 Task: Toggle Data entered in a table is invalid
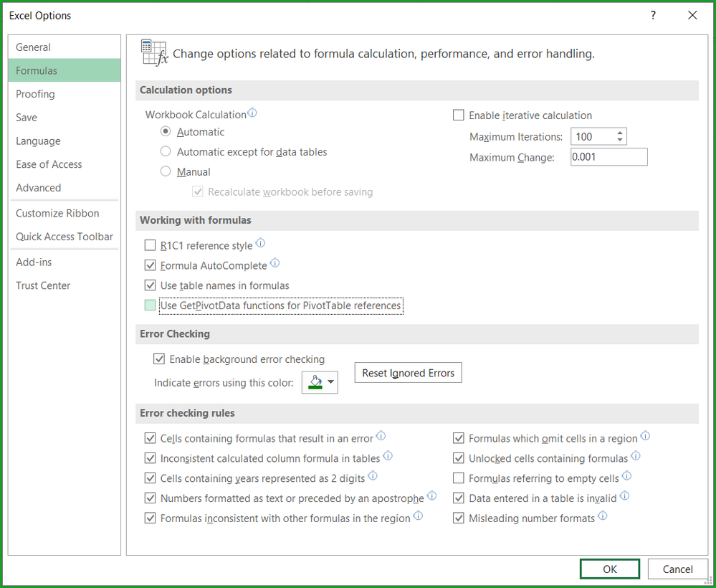459,498
